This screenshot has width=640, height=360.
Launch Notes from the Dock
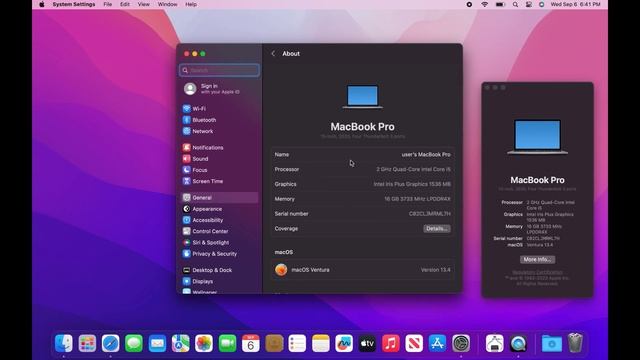[x=321, y=343]
